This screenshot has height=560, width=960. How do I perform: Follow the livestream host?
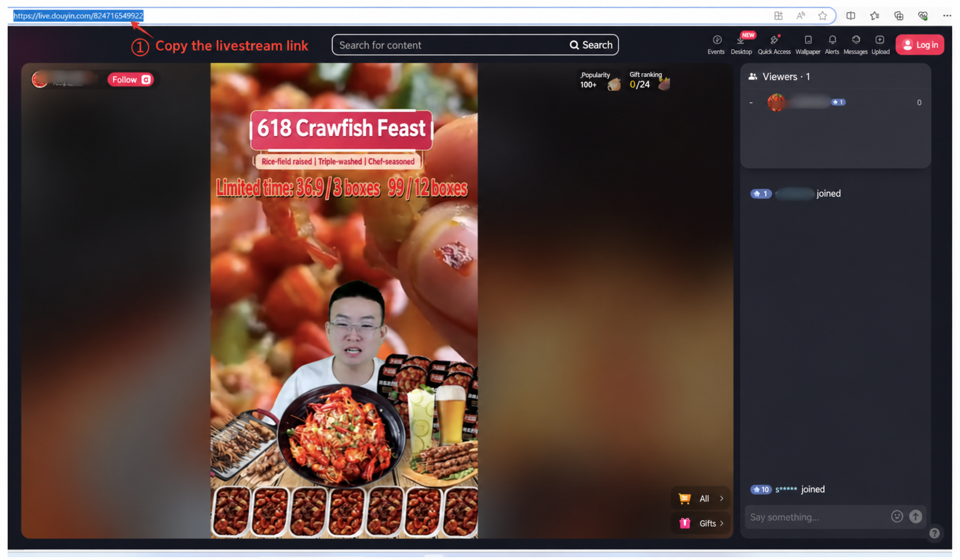pyautogui.click(x=130, y=79)
